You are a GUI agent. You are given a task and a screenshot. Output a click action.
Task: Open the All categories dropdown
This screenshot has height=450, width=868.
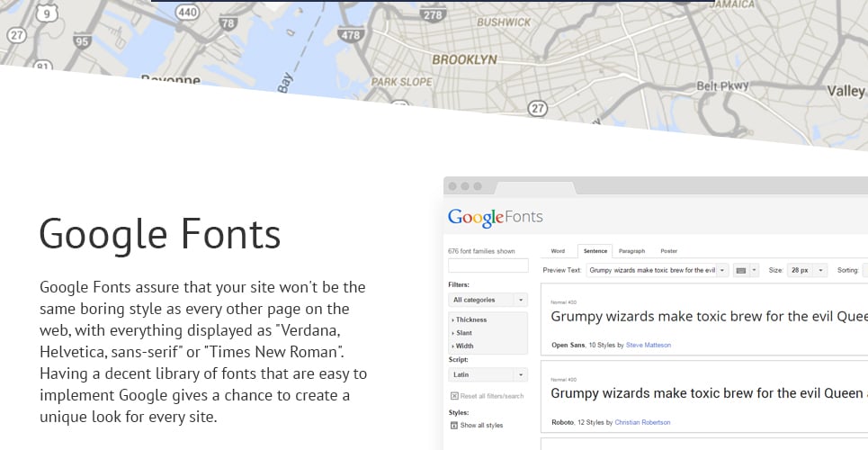(488, 300)
